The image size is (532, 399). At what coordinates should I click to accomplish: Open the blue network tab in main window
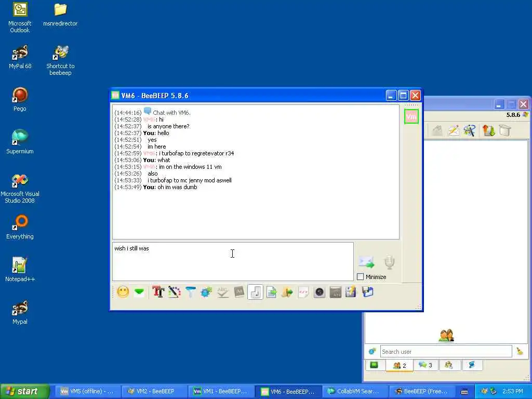pos(472,365)
